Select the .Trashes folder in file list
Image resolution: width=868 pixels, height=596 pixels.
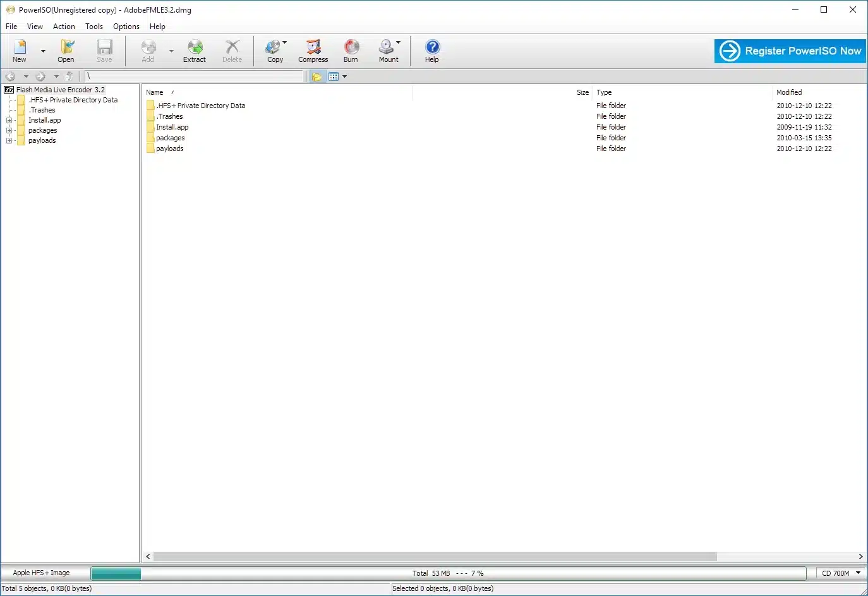(169, 116)
